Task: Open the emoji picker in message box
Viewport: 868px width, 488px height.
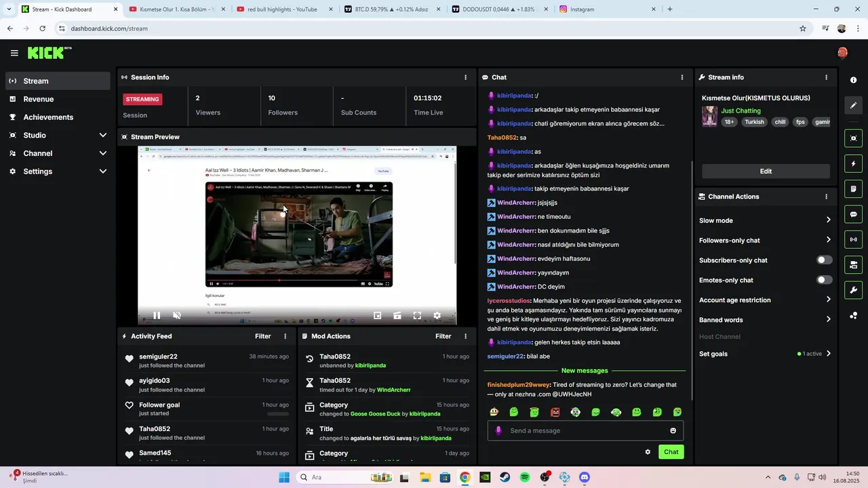Action: point(673,430)
